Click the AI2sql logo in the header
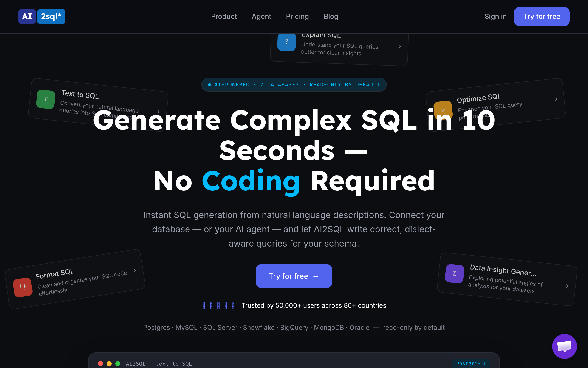This screenshot has width=588, height=368. point(42,17)
